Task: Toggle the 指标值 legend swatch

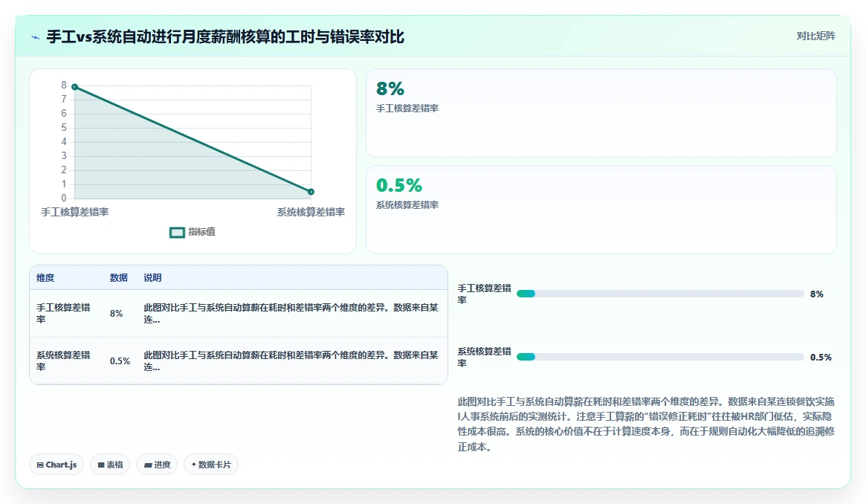Action: tap(177, 233)
